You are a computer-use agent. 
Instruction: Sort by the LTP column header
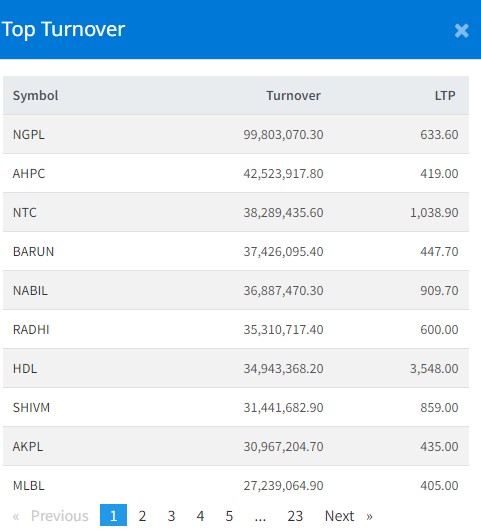(445, 95)
